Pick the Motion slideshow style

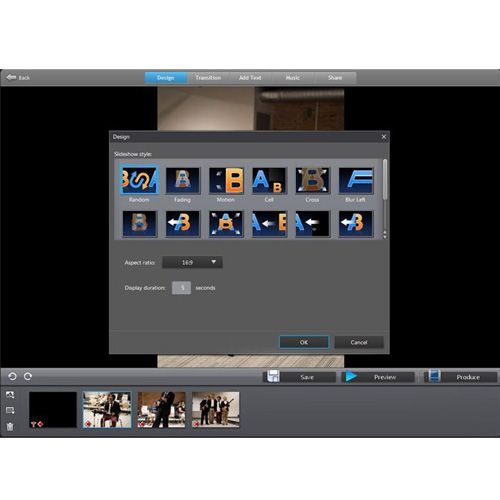pos(226,180)
